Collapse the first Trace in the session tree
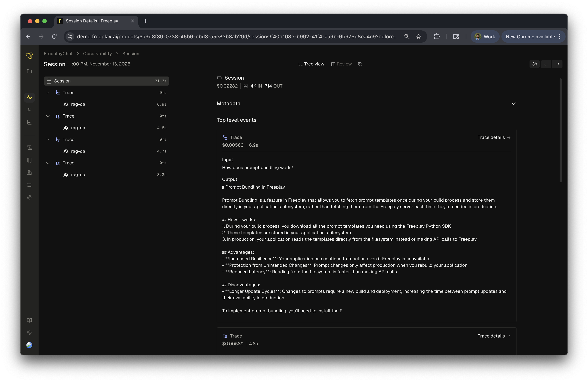Image resolution: width=588 pixels, height=382 pixels. click(x=48, y=93)
